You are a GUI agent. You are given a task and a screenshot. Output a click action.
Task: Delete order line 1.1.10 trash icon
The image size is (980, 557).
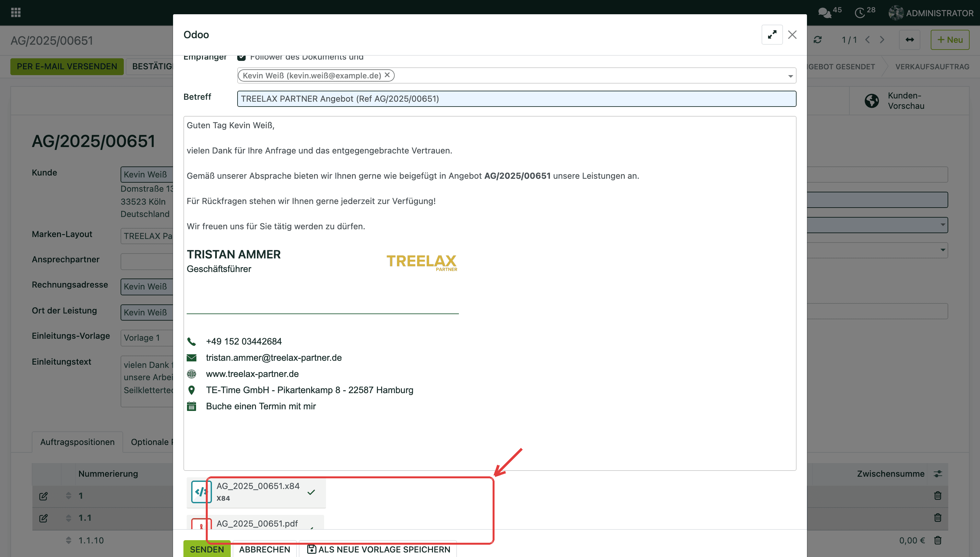click(938, 540)
